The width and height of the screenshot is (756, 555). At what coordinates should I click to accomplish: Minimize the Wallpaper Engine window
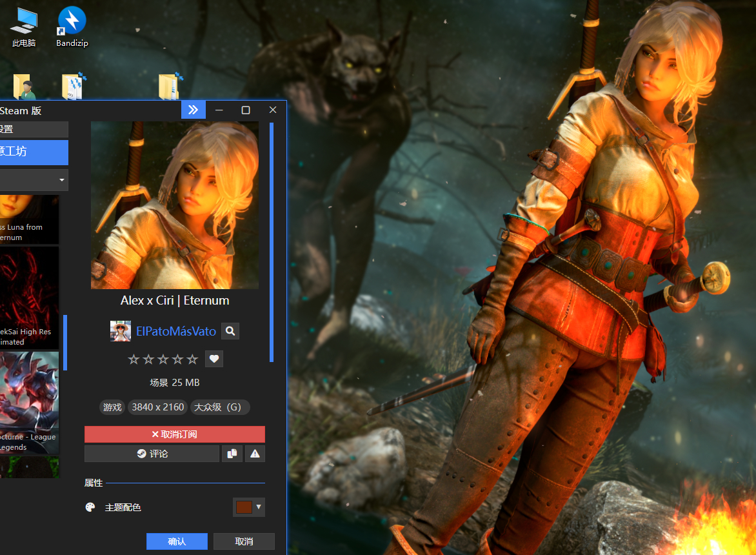pyautogui.click(x=219, y=110)
